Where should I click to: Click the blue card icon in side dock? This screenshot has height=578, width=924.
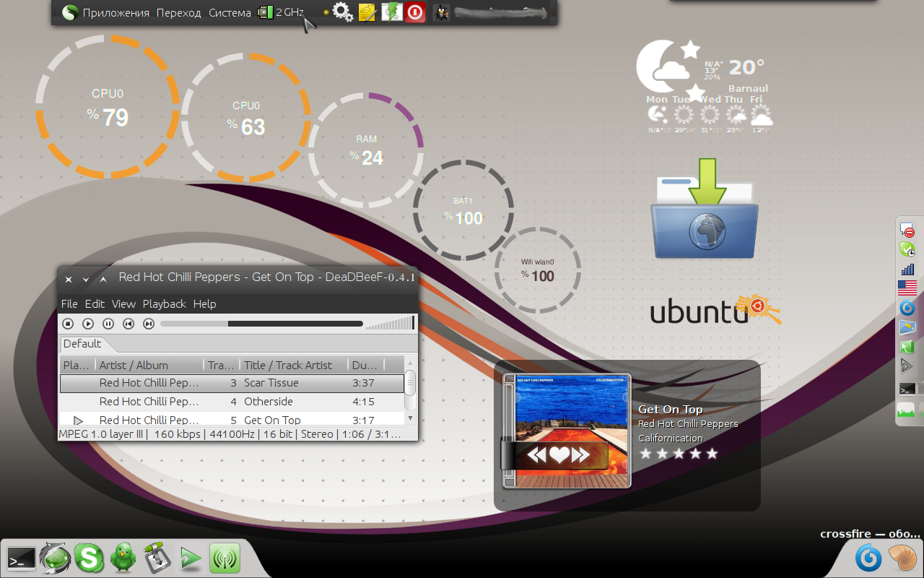point(907,327)
